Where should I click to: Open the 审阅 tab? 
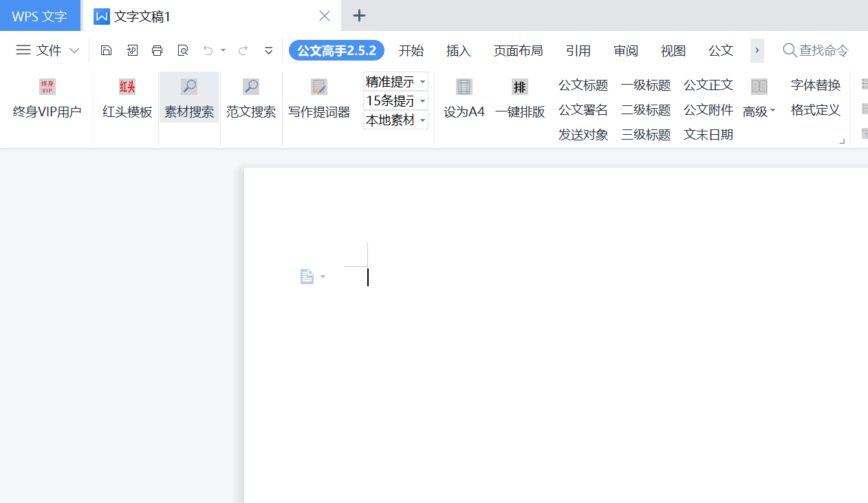coord(626,50)
